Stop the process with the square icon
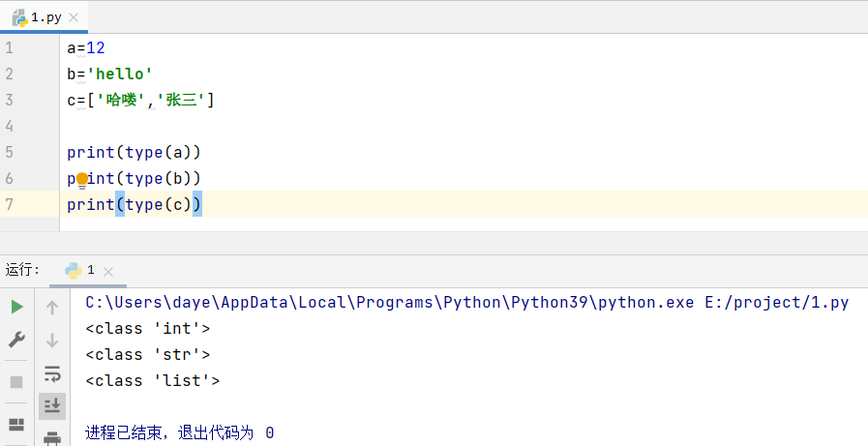 (x=16, y=382)
